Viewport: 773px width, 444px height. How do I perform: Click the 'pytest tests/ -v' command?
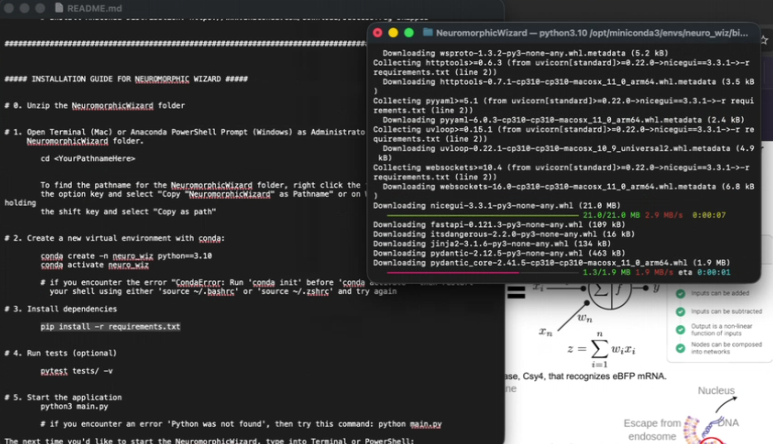(x=76, y=371)
